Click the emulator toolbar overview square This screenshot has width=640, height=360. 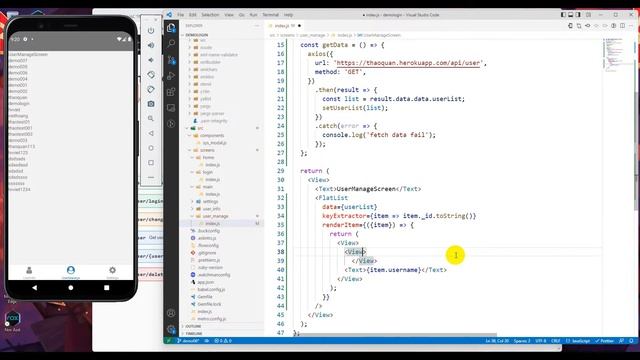point(151,162)
